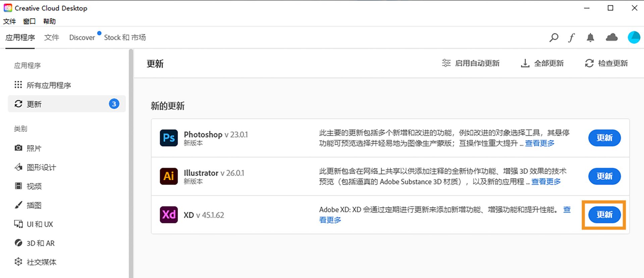Open the search magnifier icon
This screenshot has width=644, height=278.
[554, 38]
